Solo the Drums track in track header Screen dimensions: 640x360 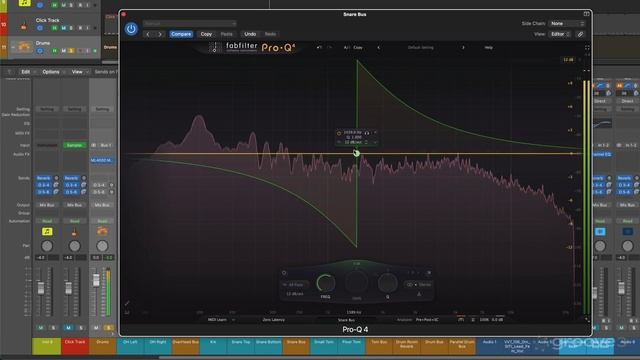71,51
